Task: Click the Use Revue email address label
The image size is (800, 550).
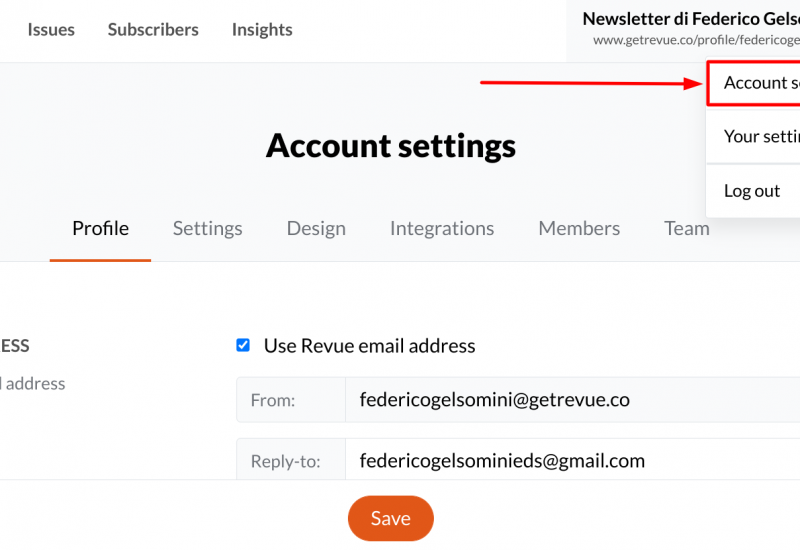Action: point(369,346)
